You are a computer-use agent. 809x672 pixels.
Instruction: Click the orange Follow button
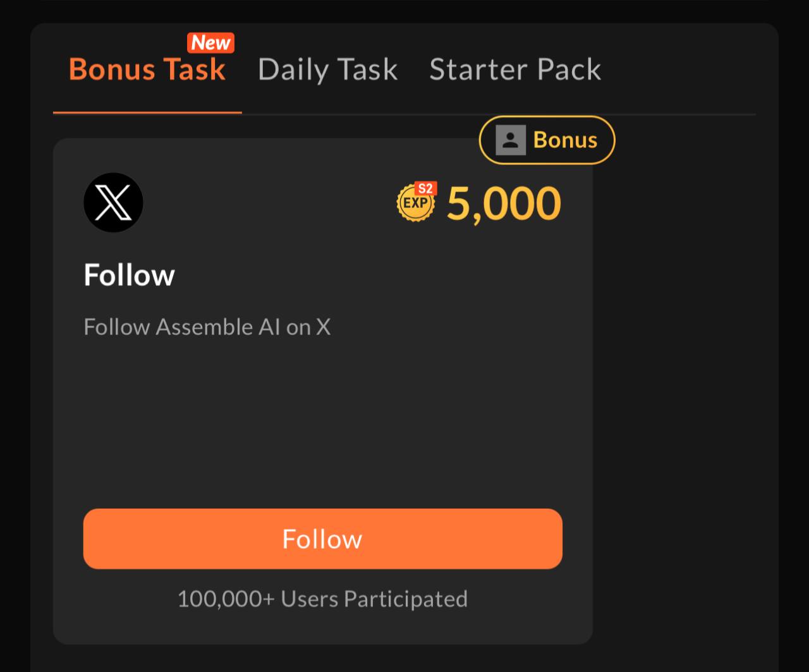pos(322,539)
